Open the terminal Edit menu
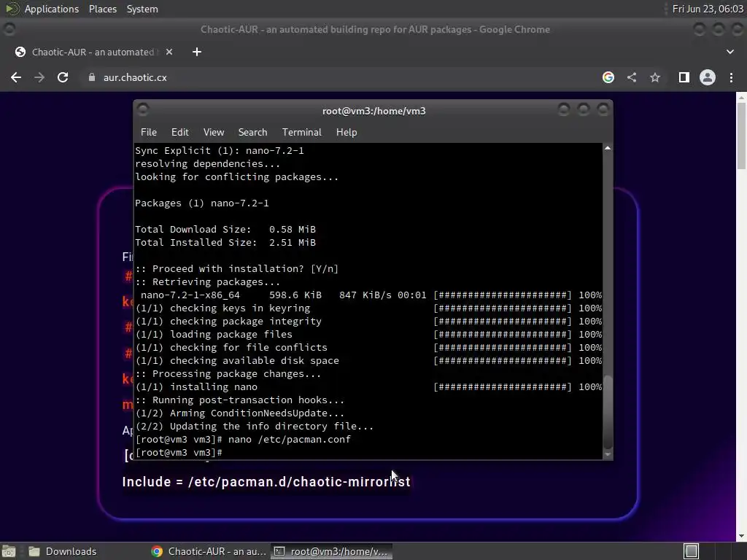 click(x=180, y=133)
